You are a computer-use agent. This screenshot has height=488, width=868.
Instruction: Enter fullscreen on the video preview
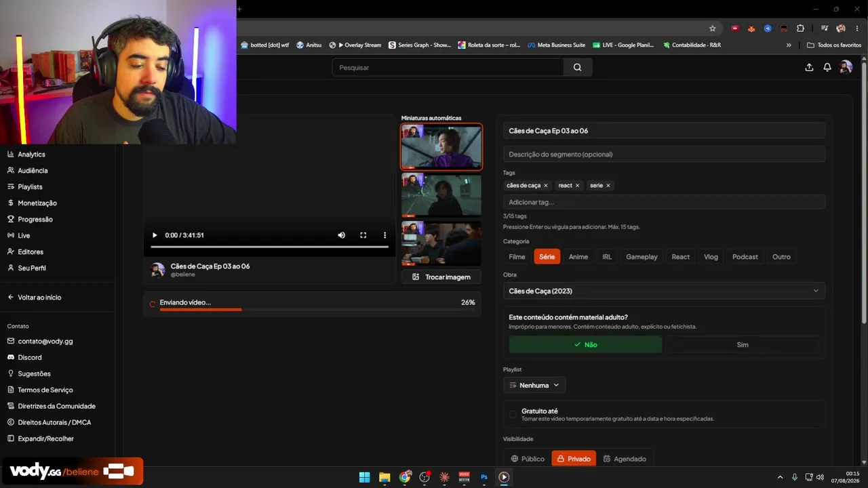pyautogui.click(x=363, y=235)
